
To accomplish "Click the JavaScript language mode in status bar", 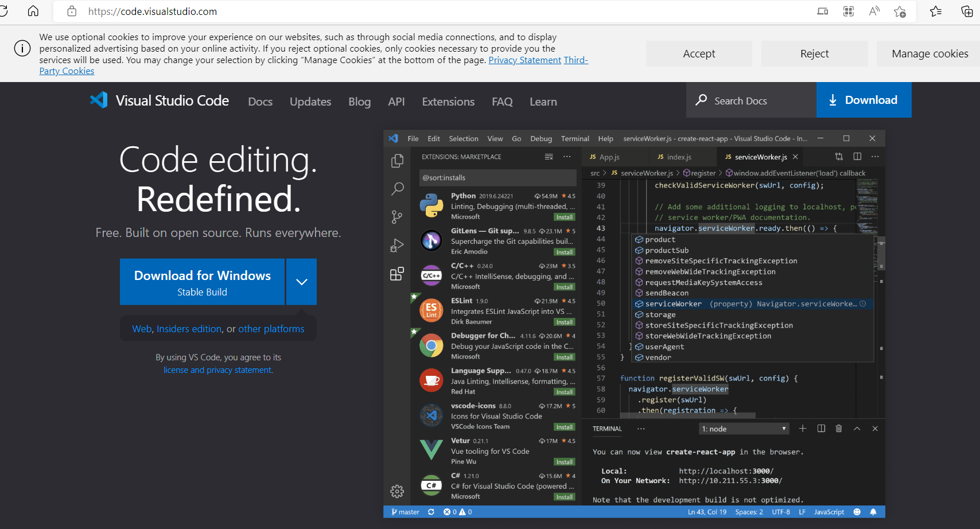I will click(829, 512).
